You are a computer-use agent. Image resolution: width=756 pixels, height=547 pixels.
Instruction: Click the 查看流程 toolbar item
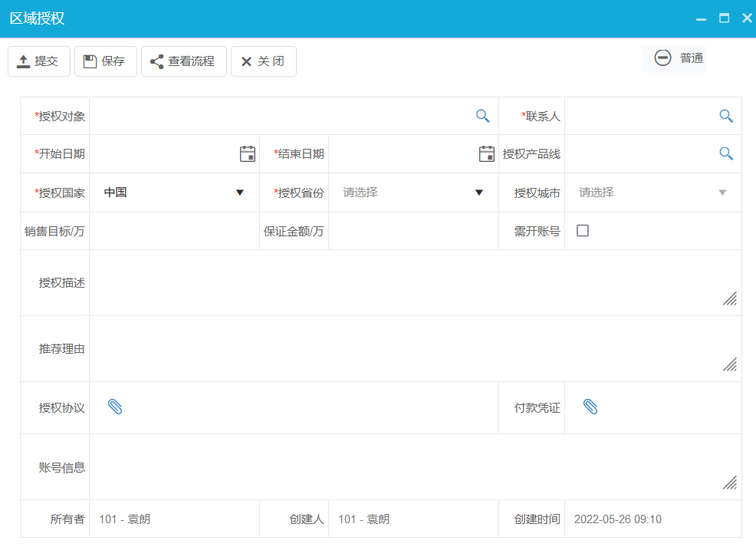pyautogui.click(x=183, y=61)
